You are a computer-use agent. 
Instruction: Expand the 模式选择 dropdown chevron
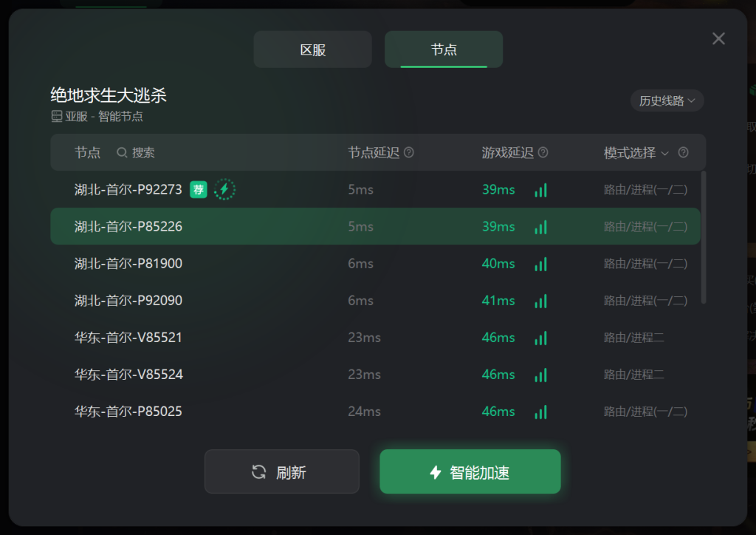coord(665,154)
